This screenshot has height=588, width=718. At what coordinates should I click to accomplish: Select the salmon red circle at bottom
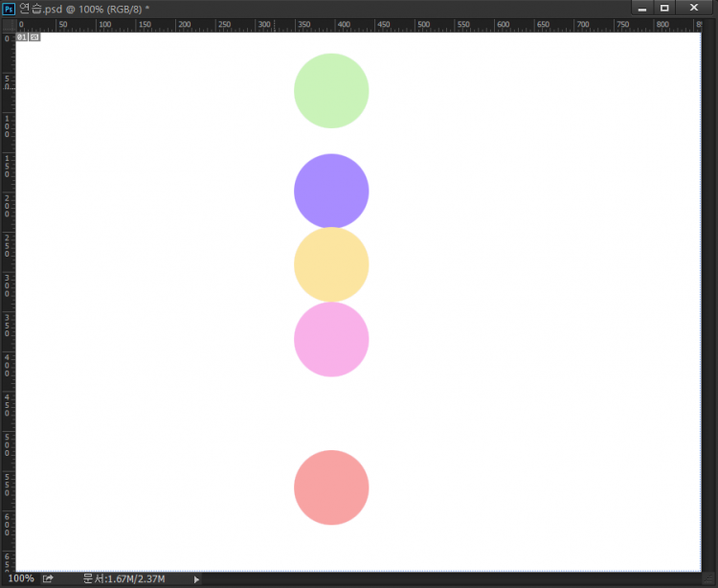331,487
